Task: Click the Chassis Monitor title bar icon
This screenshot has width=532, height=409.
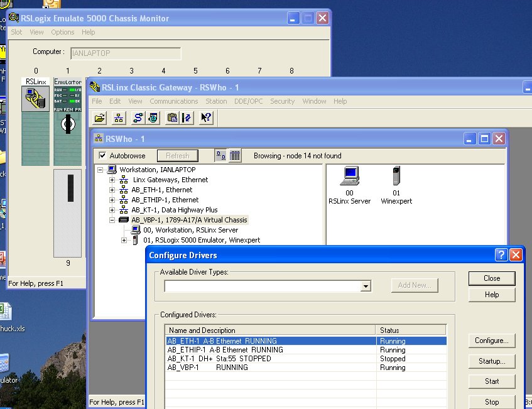Action: coord(14,18)
